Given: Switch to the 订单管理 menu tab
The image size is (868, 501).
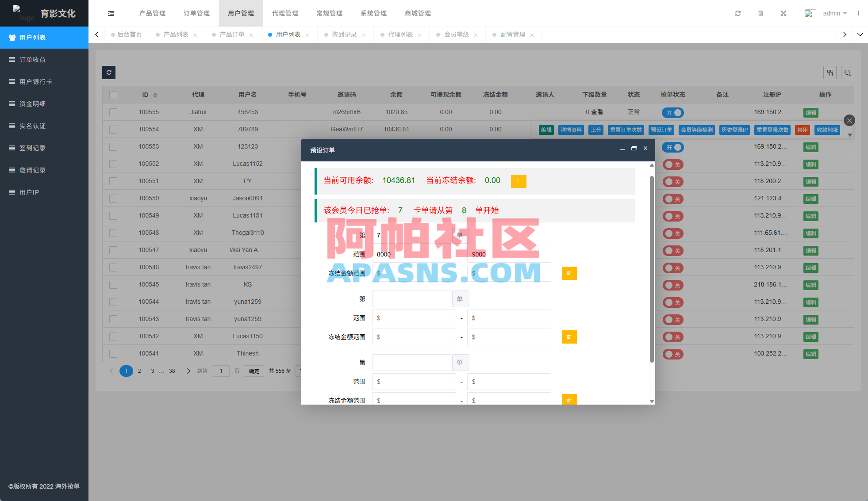Looking at the screenshot, I should pyautogui.click(x=196, y=13).
